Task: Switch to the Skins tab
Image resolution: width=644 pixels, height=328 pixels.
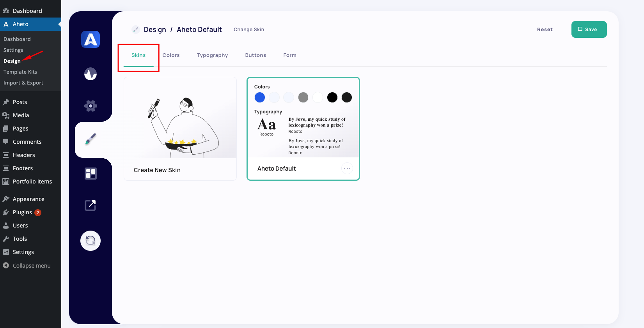Action: click(x=138, y=55)
